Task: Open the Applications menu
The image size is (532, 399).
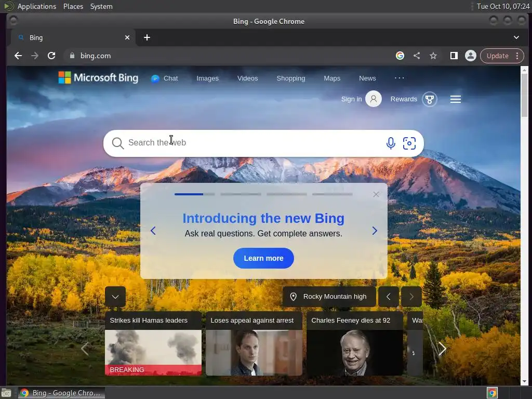Action: (37, 6)
